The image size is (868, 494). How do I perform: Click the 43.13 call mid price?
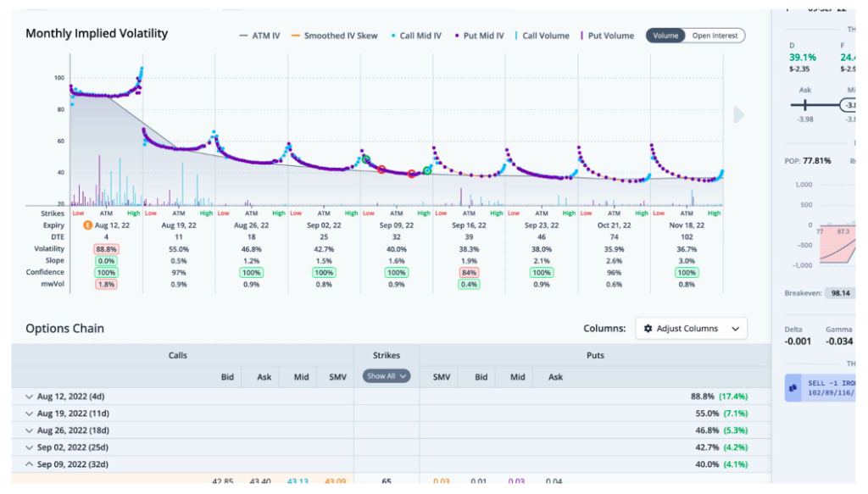(298, 481)
